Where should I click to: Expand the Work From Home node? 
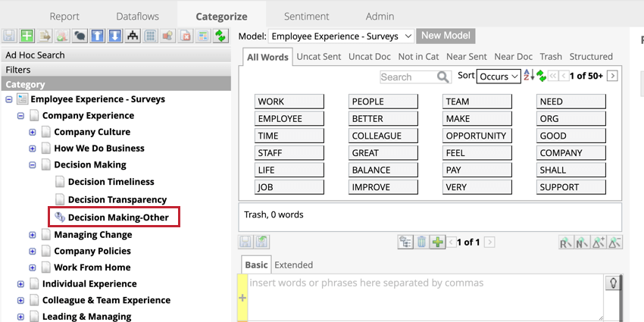(x=33, y=267)
